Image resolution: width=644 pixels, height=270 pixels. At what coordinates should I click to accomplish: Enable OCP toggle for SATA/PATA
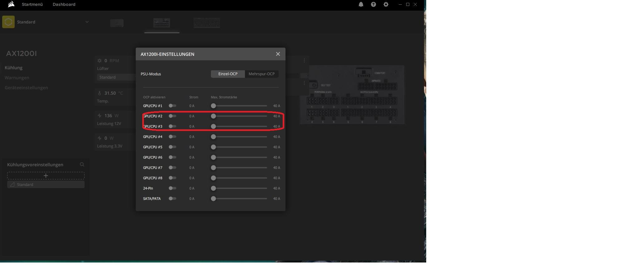coord(173,198)
